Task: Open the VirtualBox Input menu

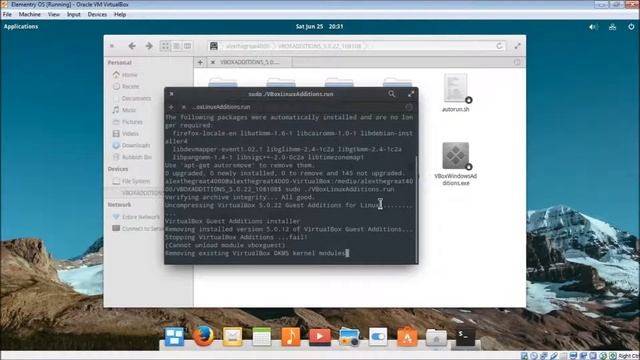Action: point(73,14)
